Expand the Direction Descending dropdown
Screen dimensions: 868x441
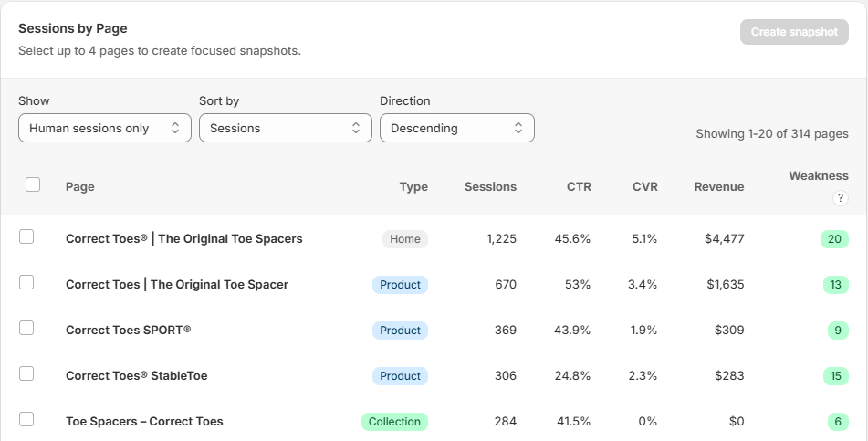pyautogui.click(x=457, y=128)
